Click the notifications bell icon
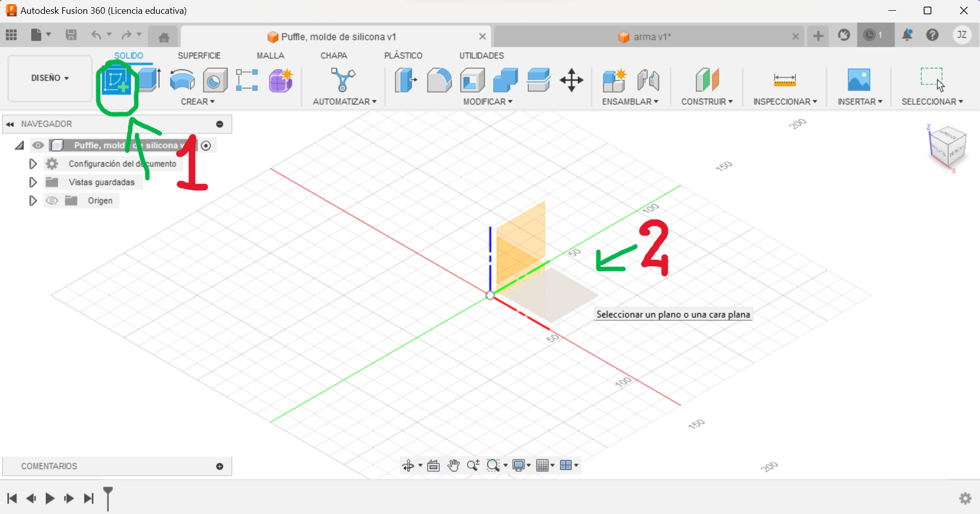The height and width of the screenshot is (514, 980). click(x=907, y=35)
